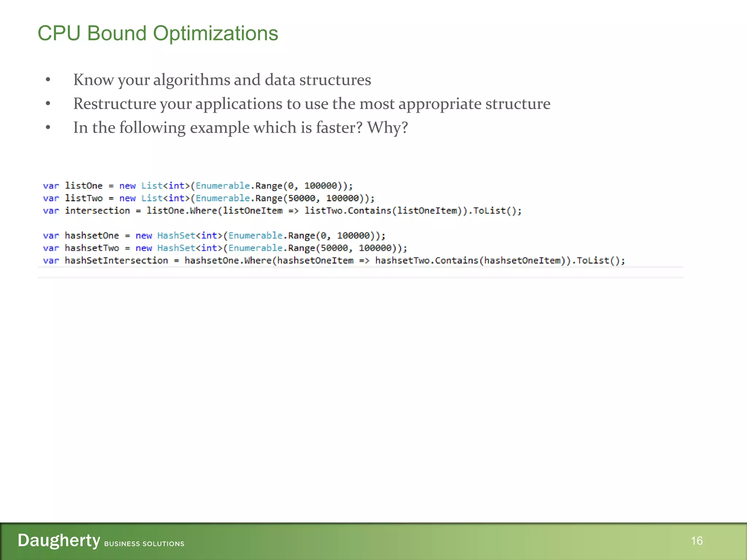
Task: Click the Business Solutions footer text
Action: click(x=144, y=544)
